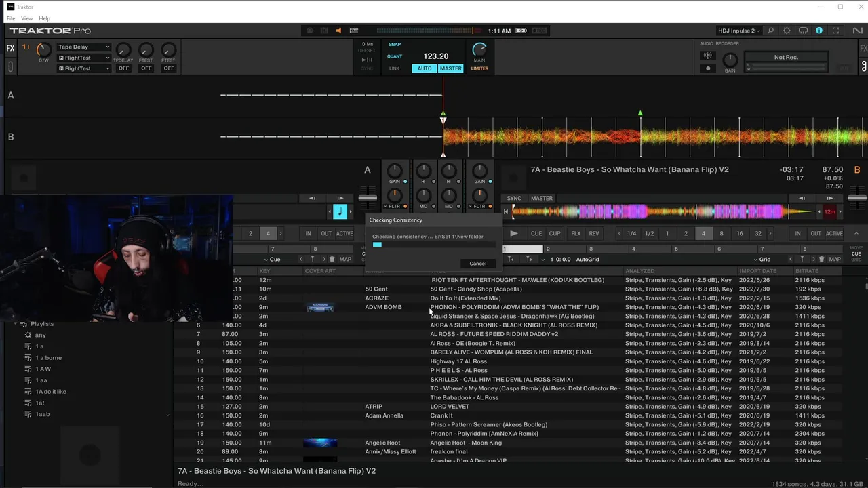Click the cover art thumbnail for ADVM BOMB
Image resolution: width=868 pixels, height=488 pixels.
320,307
